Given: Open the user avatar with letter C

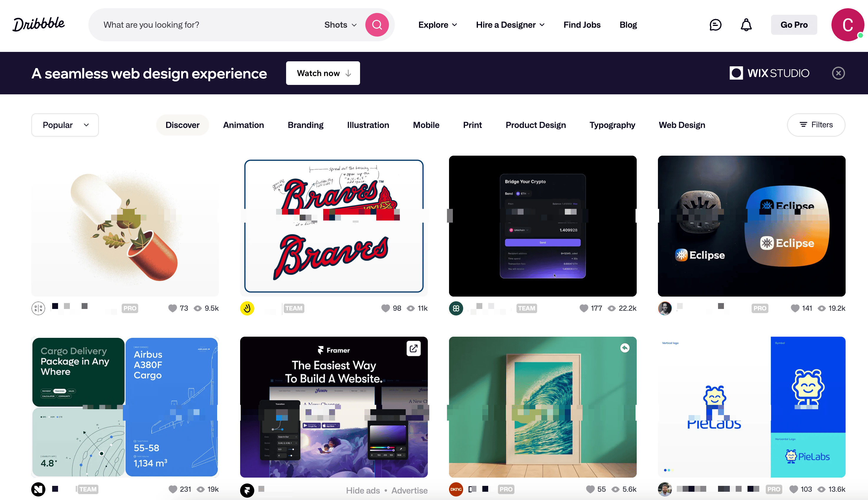Looking at the screenshot, I should 847,25.
